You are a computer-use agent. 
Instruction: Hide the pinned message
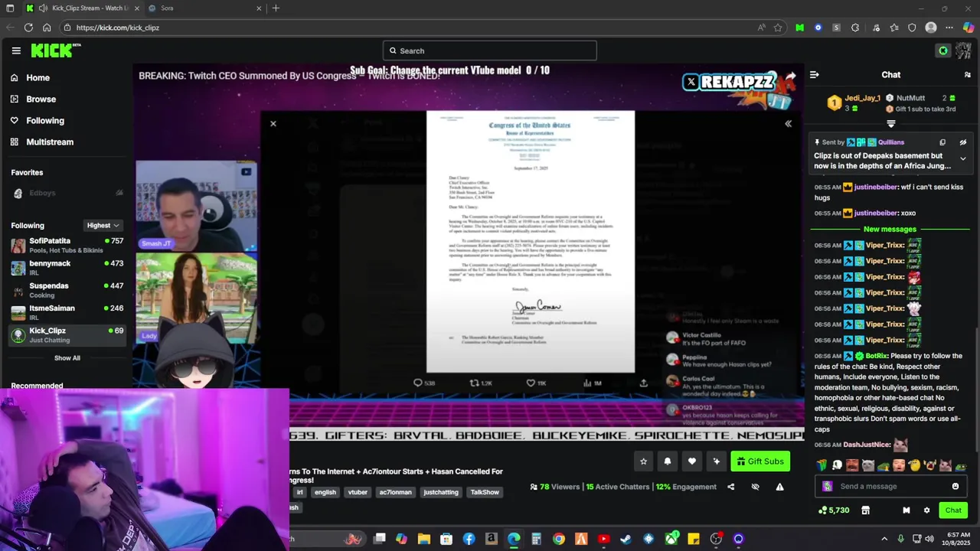coord(963,142)
